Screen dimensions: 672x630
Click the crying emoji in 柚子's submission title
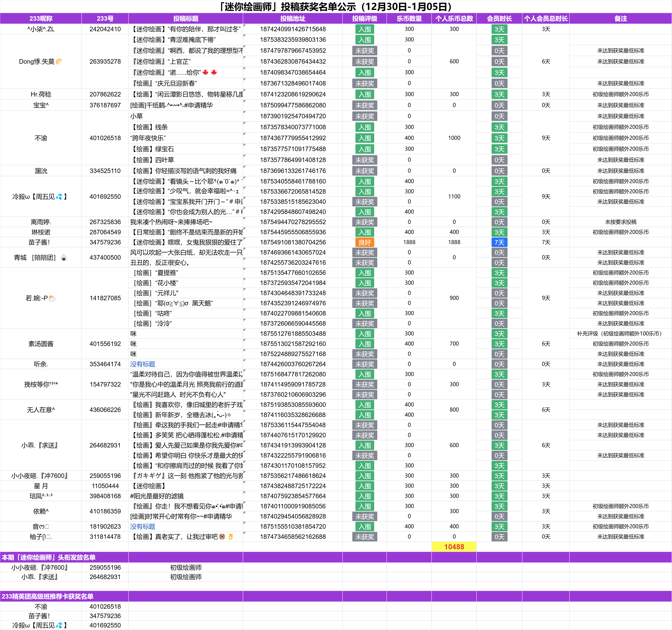(222, 537)
